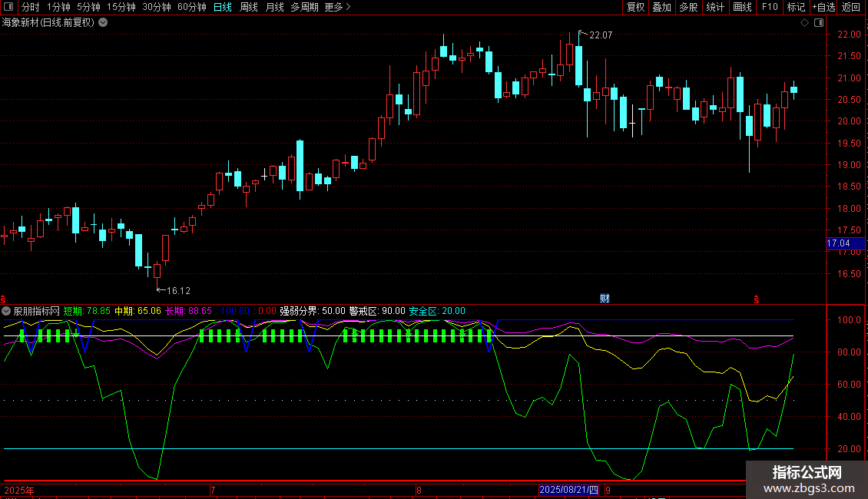Switch to 日线 daily chart
The width and height of the screenshot is (868, 499).
point(223,7)
